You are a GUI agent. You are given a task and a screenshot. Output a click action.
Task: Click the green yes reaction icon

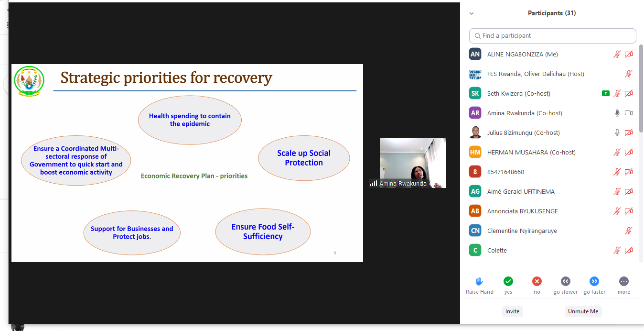[x=508, y=281]
